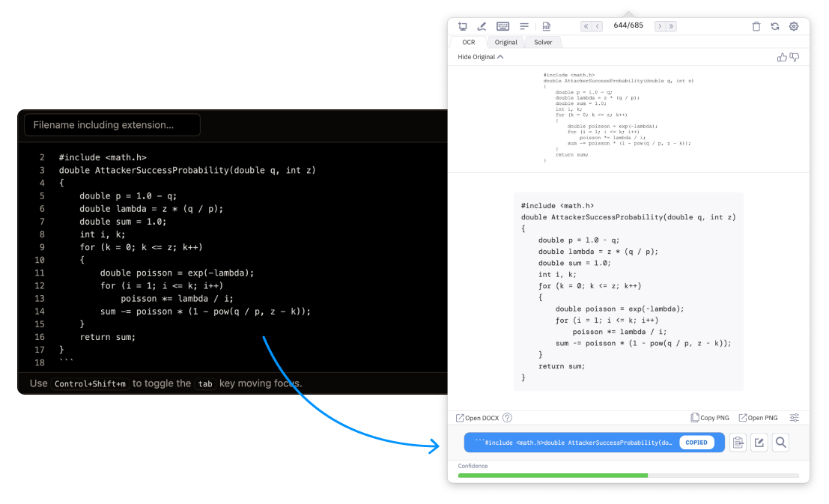Click the paste clipboard icon beside the result
Image resolution: width=829 pixels, height=504 pixels.
coord(738,443)
